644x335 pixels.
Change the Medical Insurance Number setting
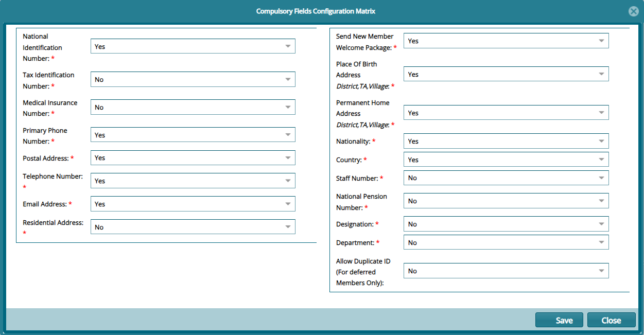[287, 107]
